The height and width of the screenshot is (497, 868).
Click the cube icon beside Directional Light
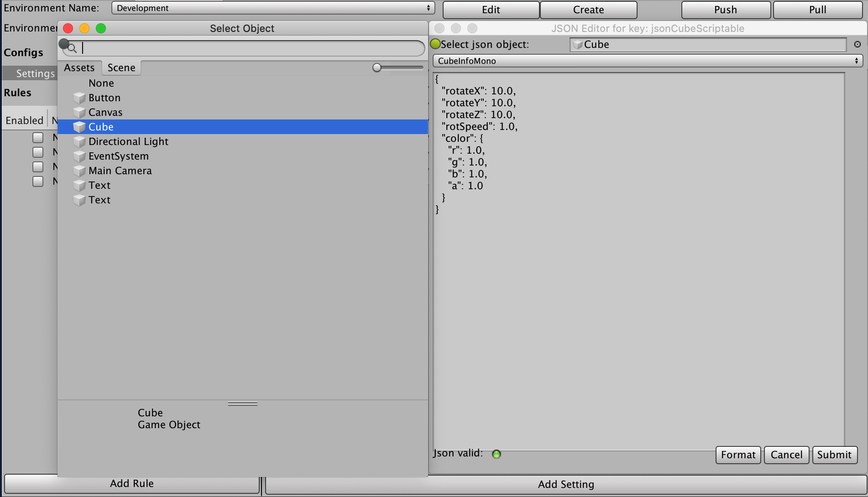[x=79, y=142]
